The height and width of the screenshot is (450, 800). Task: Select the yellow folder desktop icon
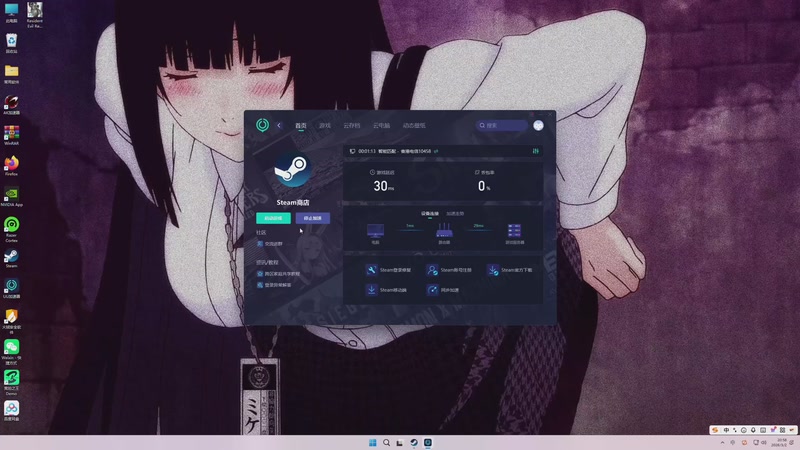click(11, 74)
